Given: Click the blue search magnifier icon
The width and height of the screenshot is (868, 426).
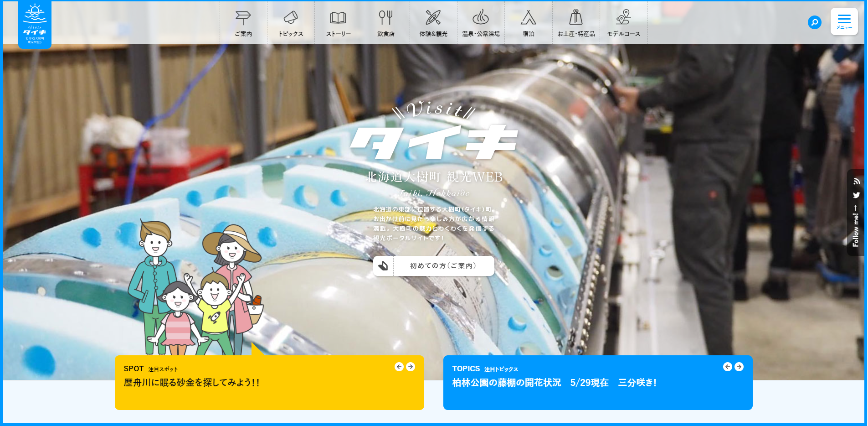Looking at the screenshot, I should pyautogui.click(x=815, y=22).
